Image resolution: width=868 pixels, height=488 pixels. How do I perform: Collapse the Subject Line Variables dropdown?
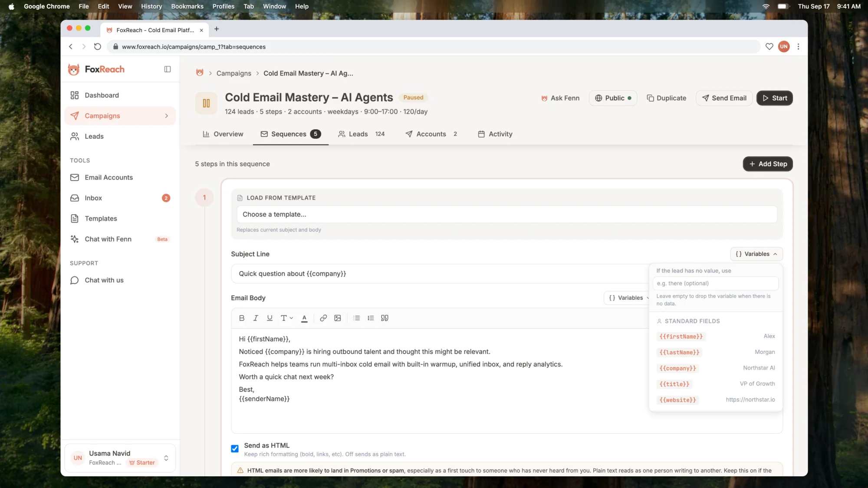(756, 254)
